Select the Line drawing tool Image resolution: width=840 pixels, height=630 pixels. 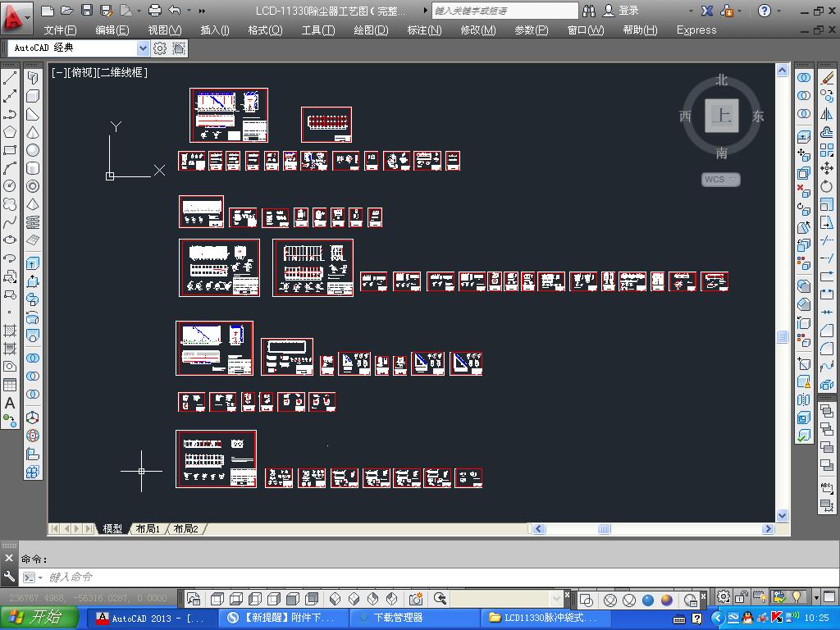(x=10, y=78)
